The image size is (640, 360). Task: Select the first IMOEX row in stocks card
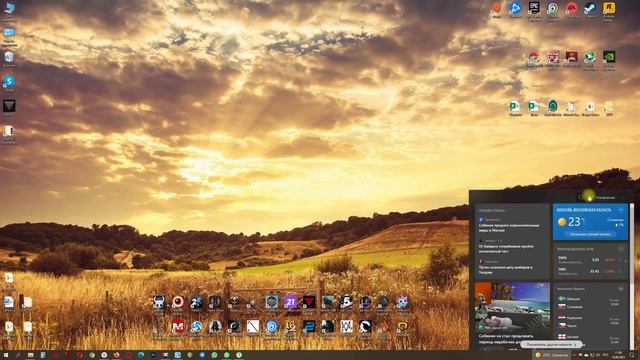(589, 260)
